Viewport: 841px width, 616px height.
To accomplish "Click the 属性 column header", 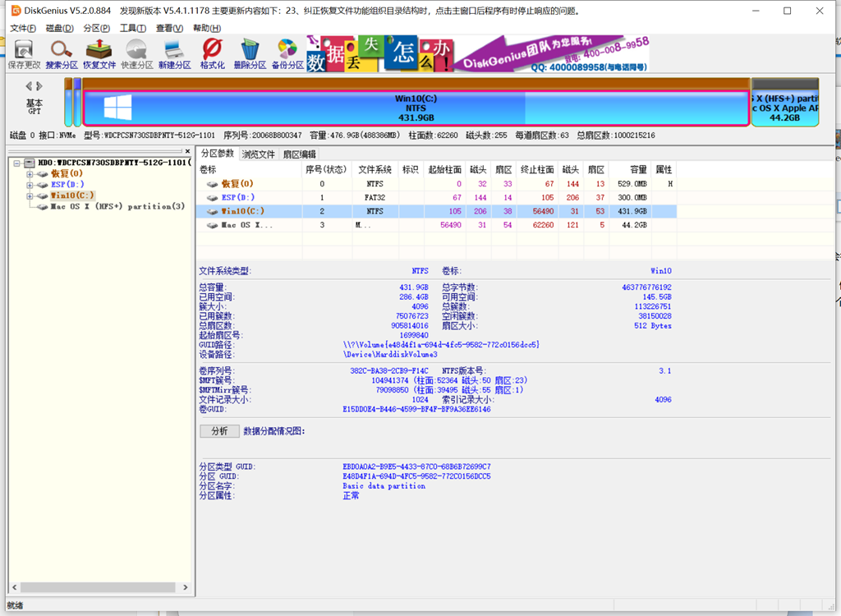I will click(664, 169).
